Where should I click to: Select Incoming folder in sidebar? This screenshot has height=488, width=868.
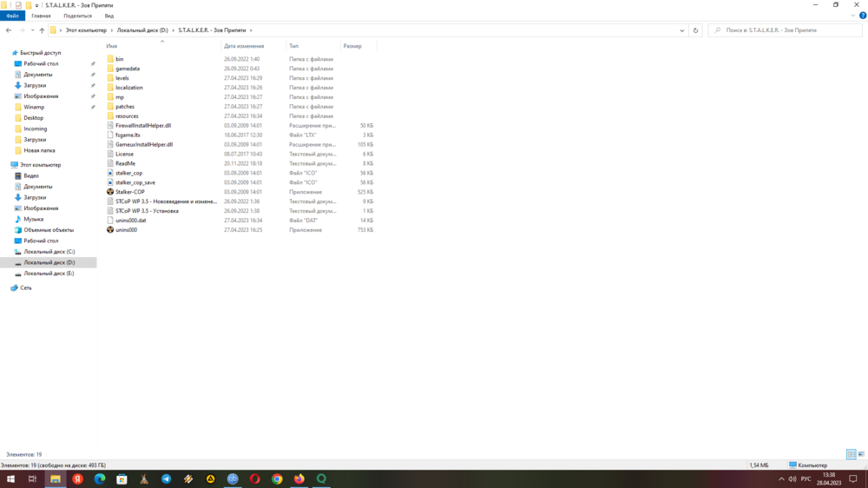point(36,129)
